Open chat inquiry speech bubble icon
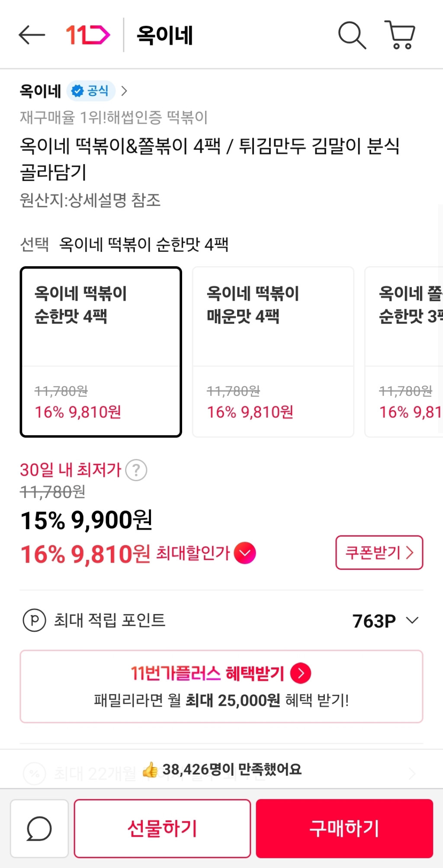 pyautogui.click(x=39, y=829)
